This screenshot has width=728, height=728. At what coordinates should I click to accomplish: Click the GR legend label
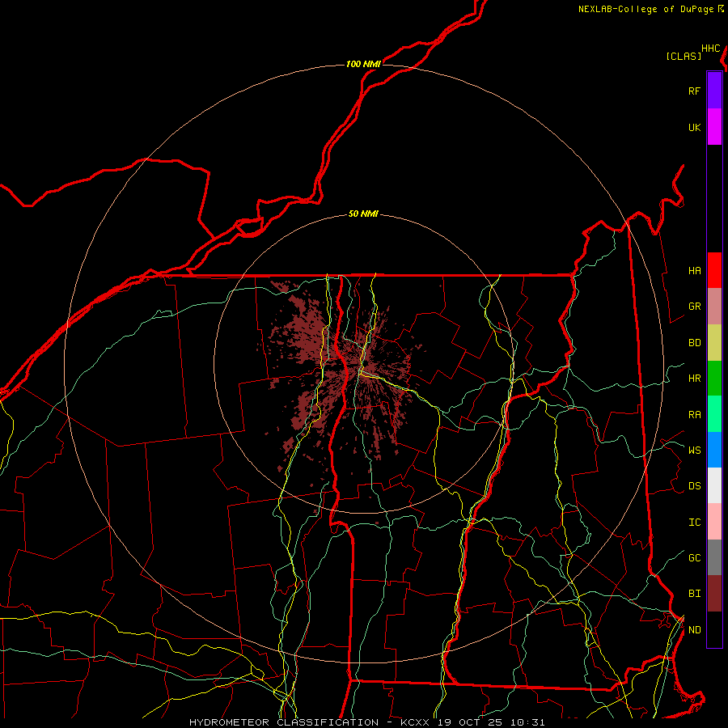tap(694, 307)
